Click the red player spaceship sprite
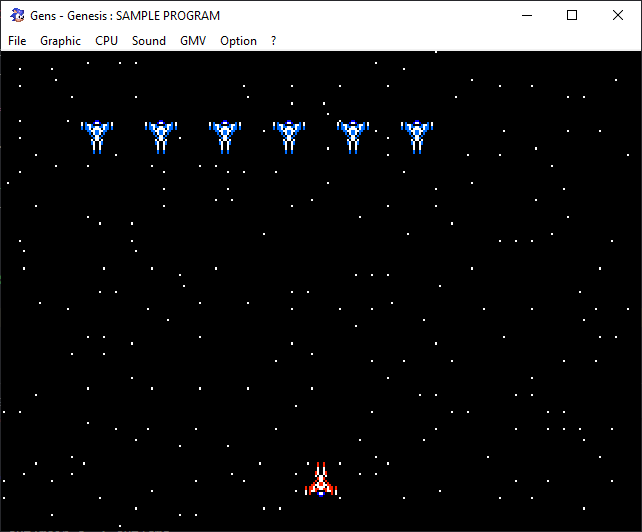The image size is (642, 532). tap(321, 480)
